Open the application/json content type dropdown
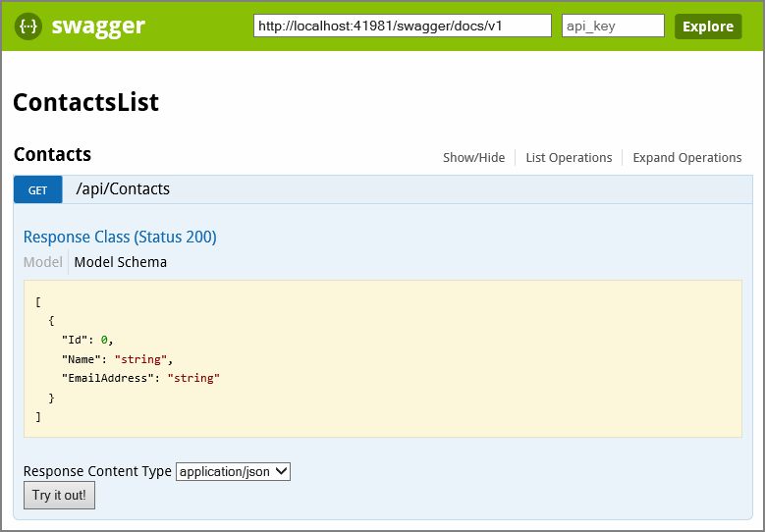The image size is (765, 532). click(233, 471)
